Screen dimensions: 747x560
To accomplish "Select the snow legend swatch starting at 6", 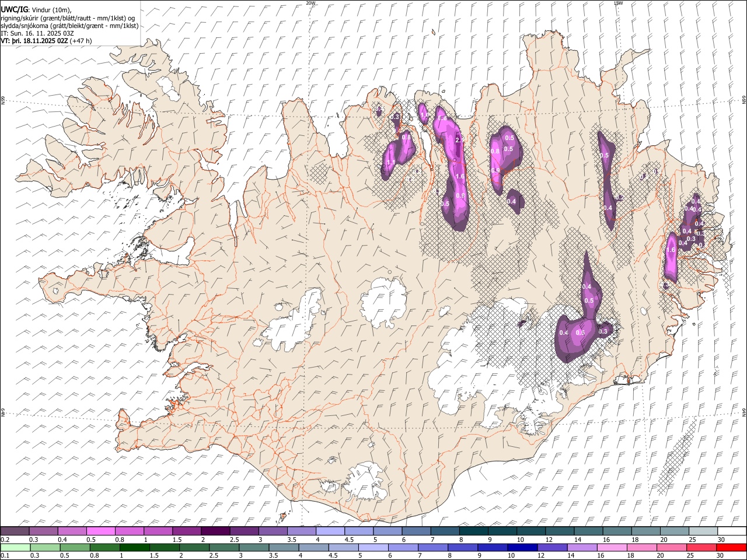I will tap(416, 531).
